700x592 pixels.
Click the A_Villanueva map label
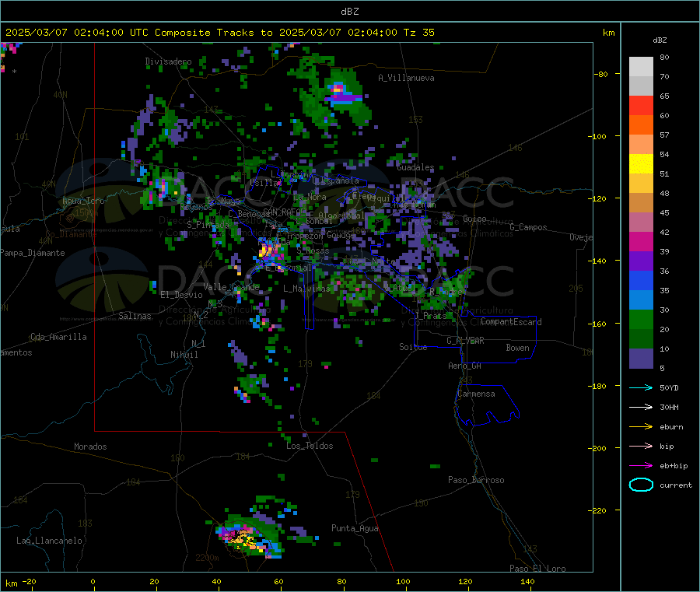406,78
